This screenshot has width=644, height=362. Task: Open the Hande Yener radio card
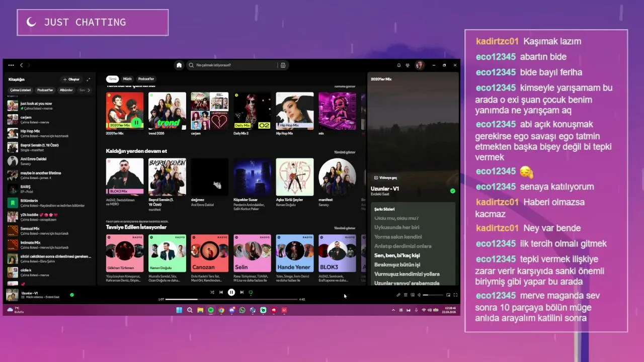(295, 258)
